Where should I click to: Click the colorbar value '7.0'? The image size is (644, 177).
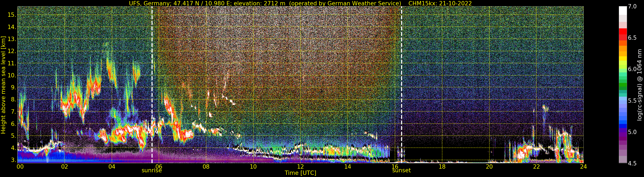pyautogui.click(x=632, y=6)
